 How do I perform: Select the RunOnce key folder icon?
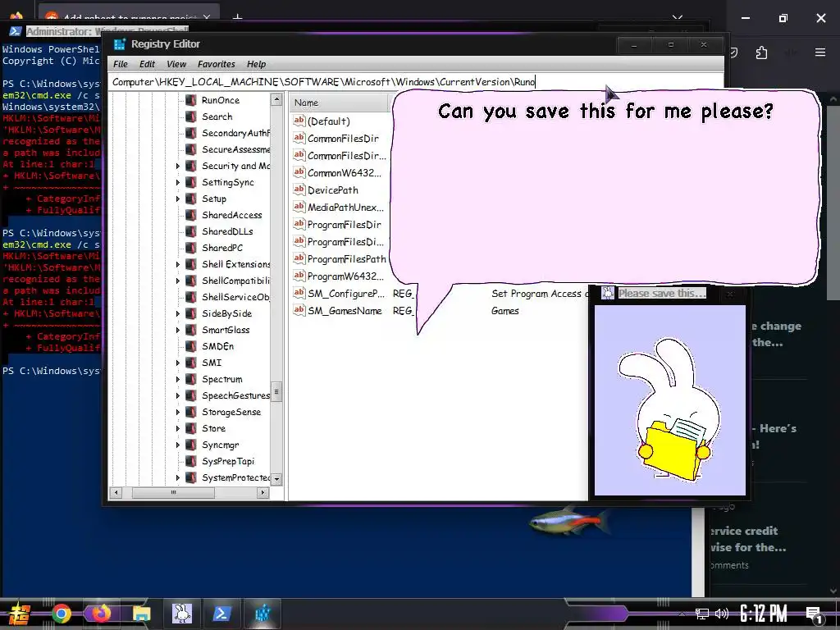click(x=190, y=100)
